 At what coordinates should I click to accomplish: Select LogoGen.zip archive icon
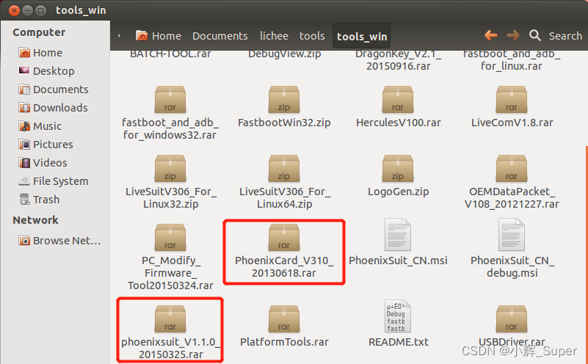pos(397,169)
